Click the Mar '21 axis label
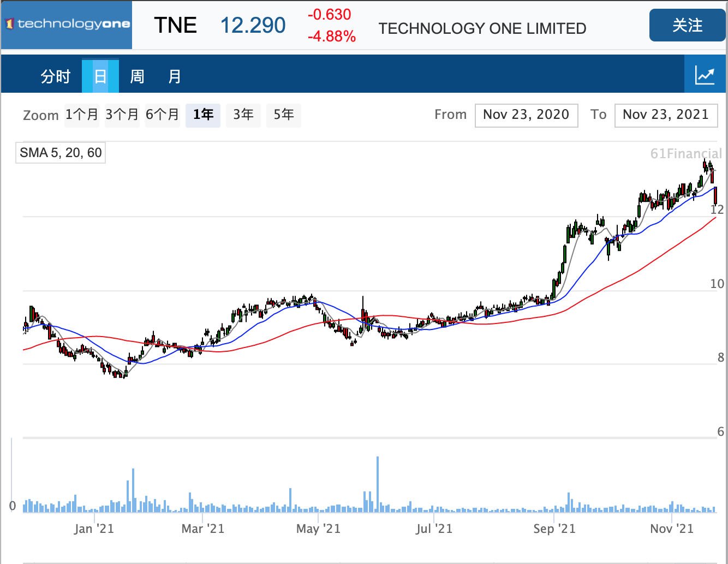 click(203, 529)
